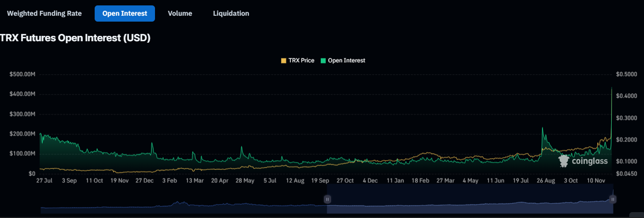Click the coinglass watermark text

point(590,161)
